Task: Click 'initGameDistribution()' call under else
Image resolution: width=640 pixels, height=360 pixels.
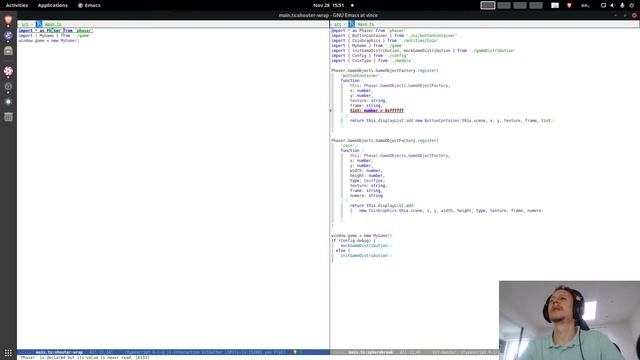Action: tap(366, 256)
